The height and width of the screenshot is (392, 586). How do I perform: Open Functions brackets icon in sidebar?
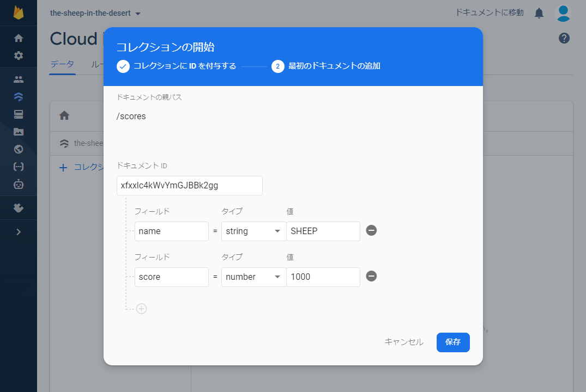(19, 167)
